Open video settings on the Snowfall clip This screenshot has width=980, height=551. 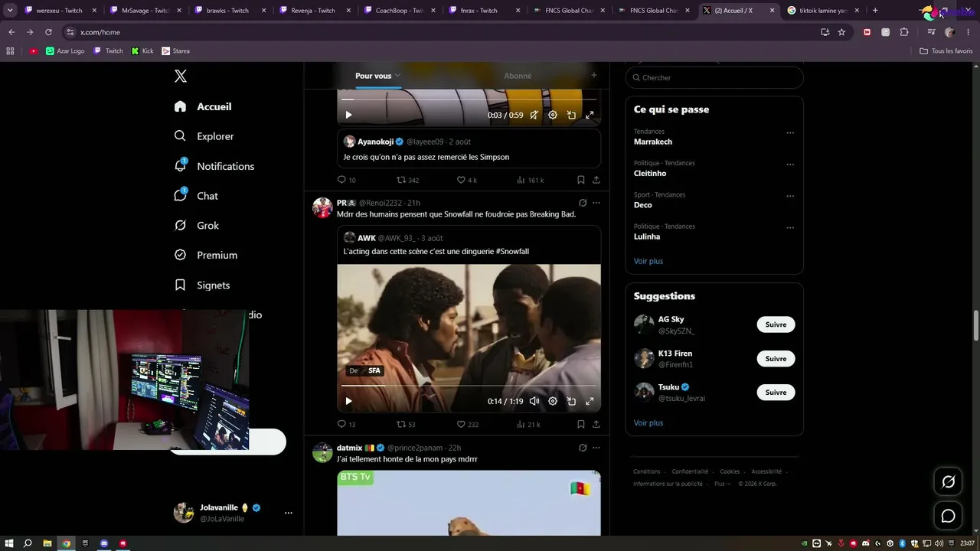tap(553, 401)
